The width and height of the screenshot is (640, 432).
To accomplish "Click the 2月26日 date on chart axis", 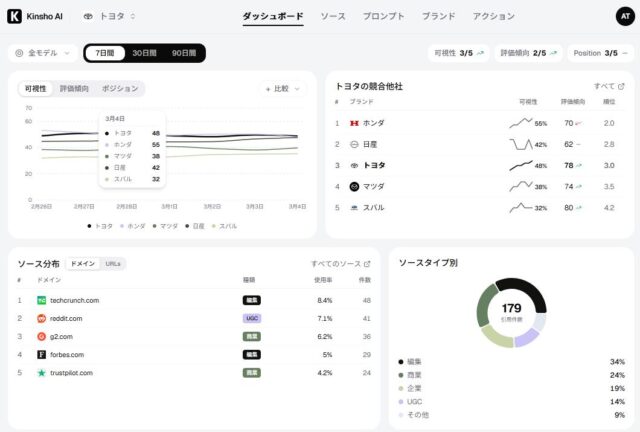I will pyautogui.click(x=41, y=207).
